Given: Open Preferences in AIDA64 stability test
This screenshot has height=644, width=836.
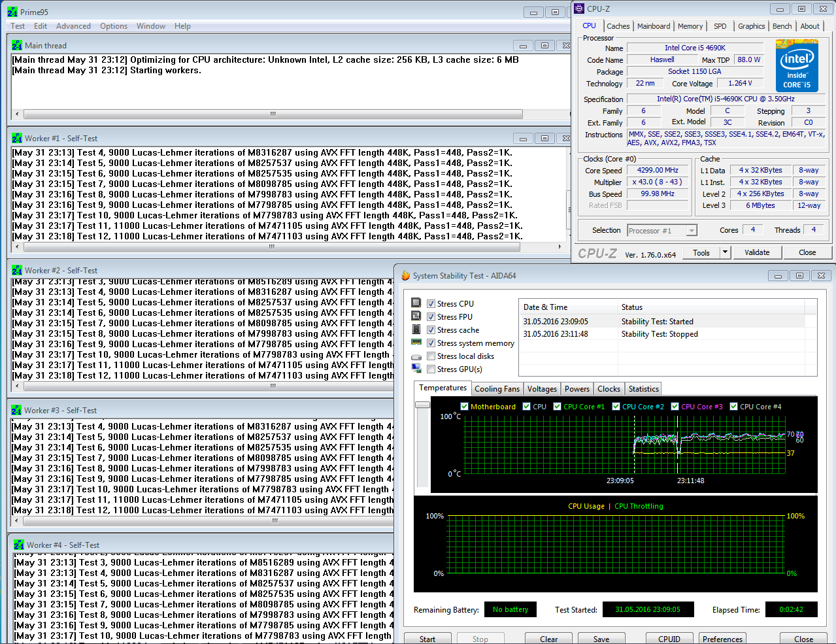Looking at the screenshot, I should click(x=722, y=639).
